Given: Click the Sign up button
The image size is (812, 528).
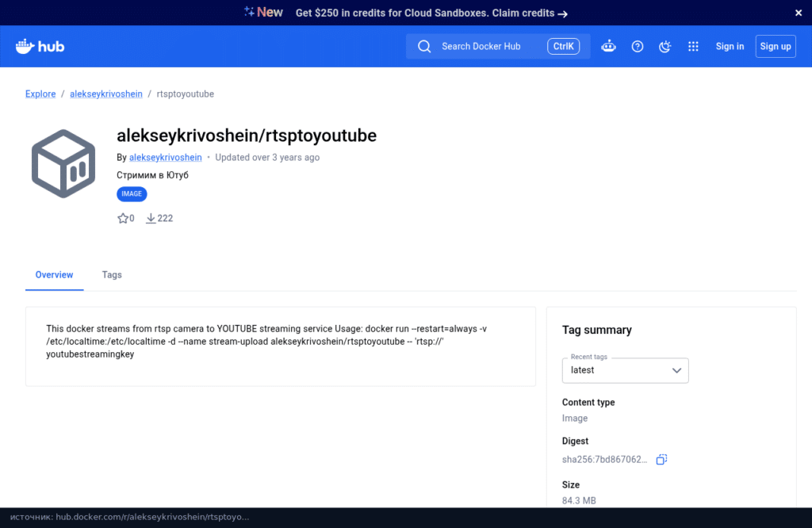Looking at the screenshot, I should (x=776, y=47).
